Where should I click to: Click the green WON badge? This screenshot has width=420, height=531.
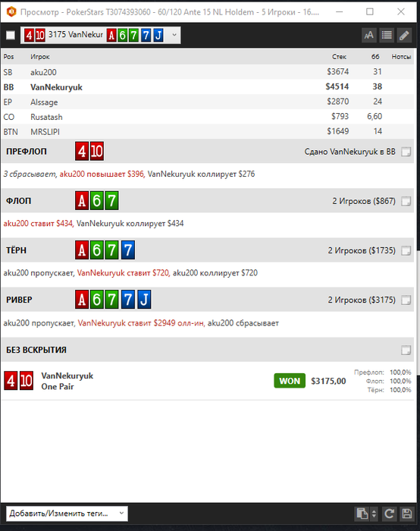pos(290,381)
